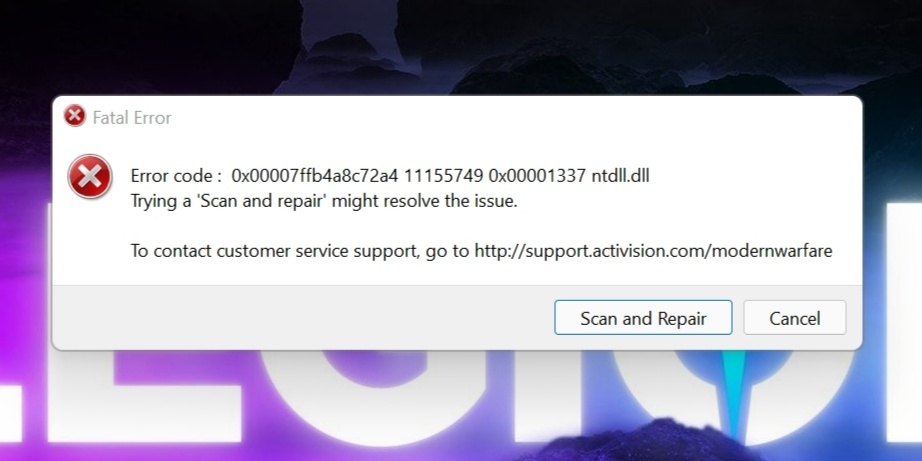Start the Scan and Repair process

(x=643, y=318)
